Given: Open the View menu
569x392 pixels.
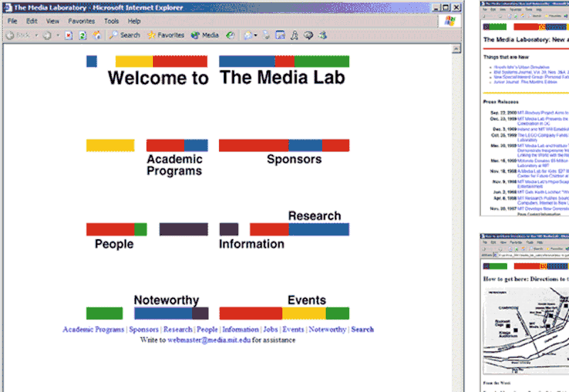Looking at the screenshot, I should pyautogui.click(x=53, y=21).
